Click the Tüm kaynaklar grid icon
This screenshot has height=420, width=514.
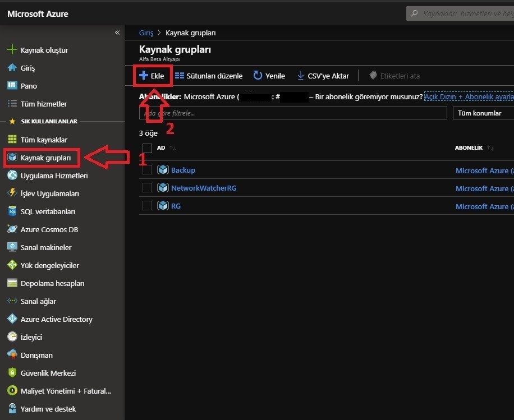coord(12,139)
